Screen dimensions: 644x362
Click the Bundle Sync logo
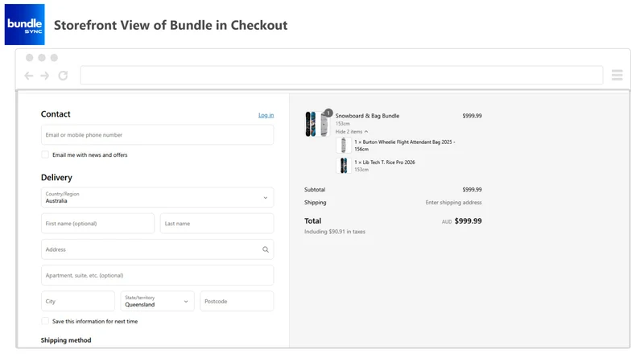click(x=25, y=25)
